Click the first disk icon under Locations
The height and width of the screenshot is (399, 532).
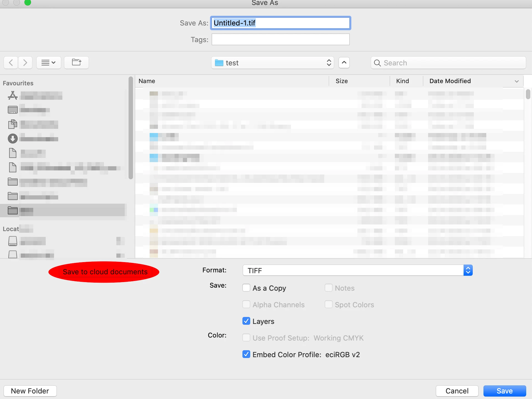(x=12, y=241)
